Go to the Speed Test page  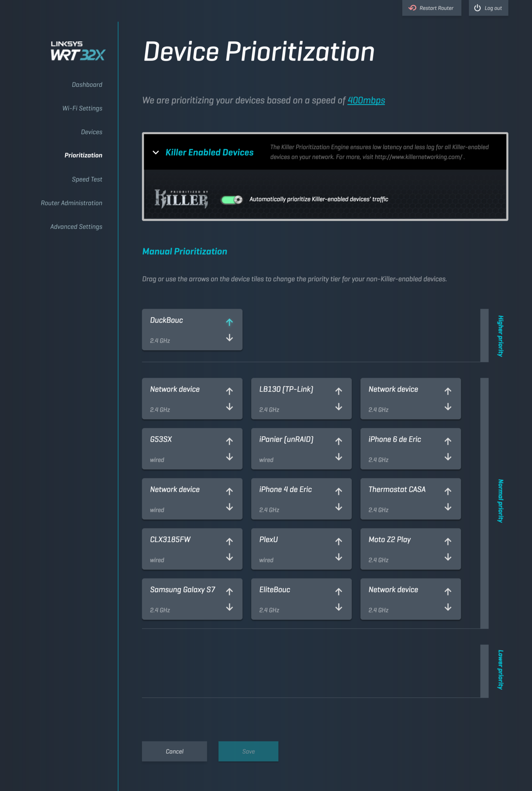[x=87, y=180]
